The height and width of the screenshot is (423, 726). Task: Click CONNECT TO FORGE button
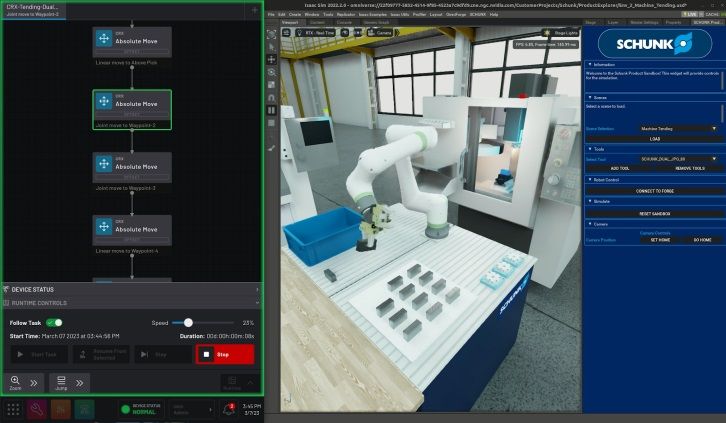(x=655, y=191)
